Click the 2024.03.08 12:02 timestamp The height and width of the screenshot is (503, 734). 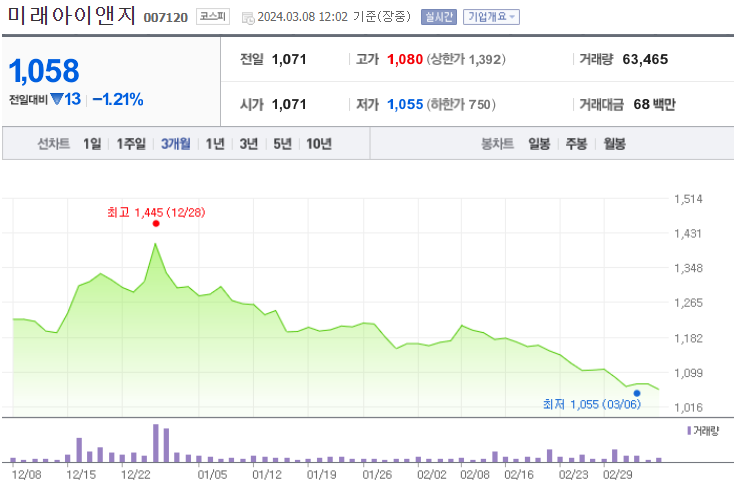point(303,17)
